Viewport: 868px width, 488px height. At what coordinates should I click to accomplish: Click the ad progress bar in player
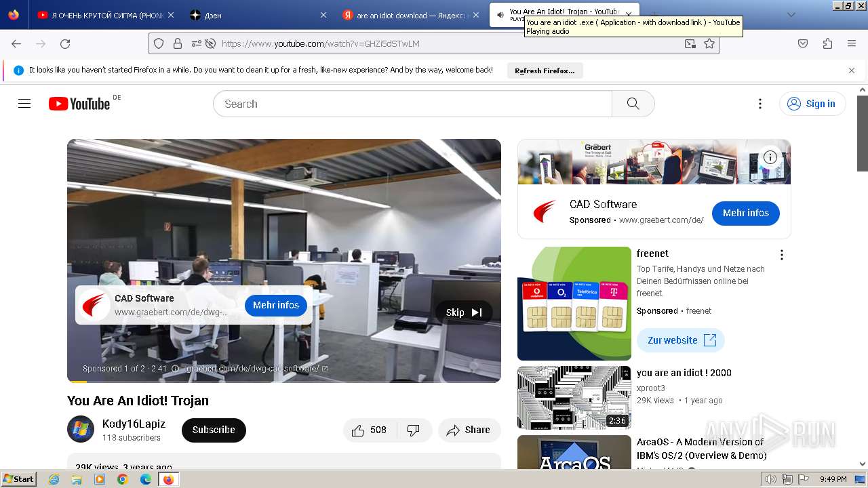284,382
